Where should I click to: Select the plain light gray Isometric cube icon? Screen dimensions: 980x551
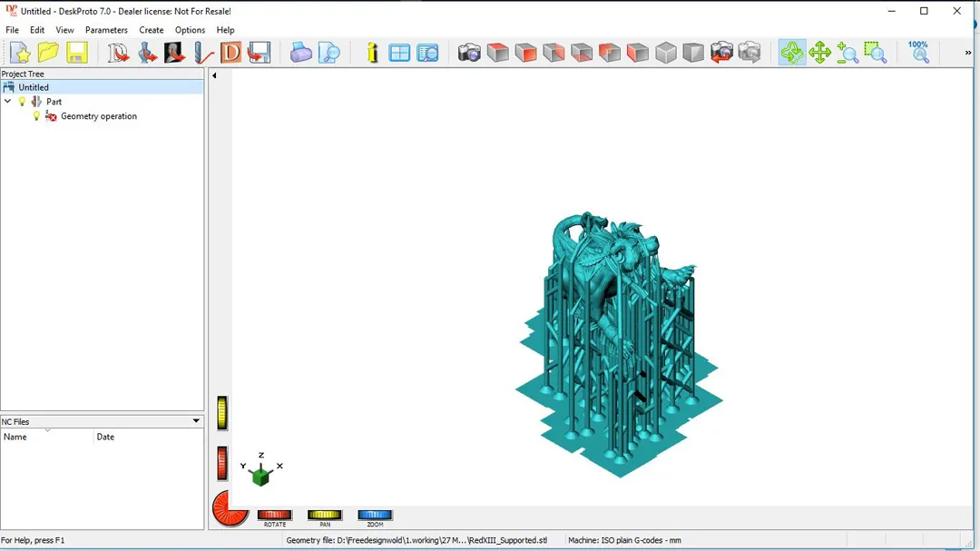click(x=666, y=53)
